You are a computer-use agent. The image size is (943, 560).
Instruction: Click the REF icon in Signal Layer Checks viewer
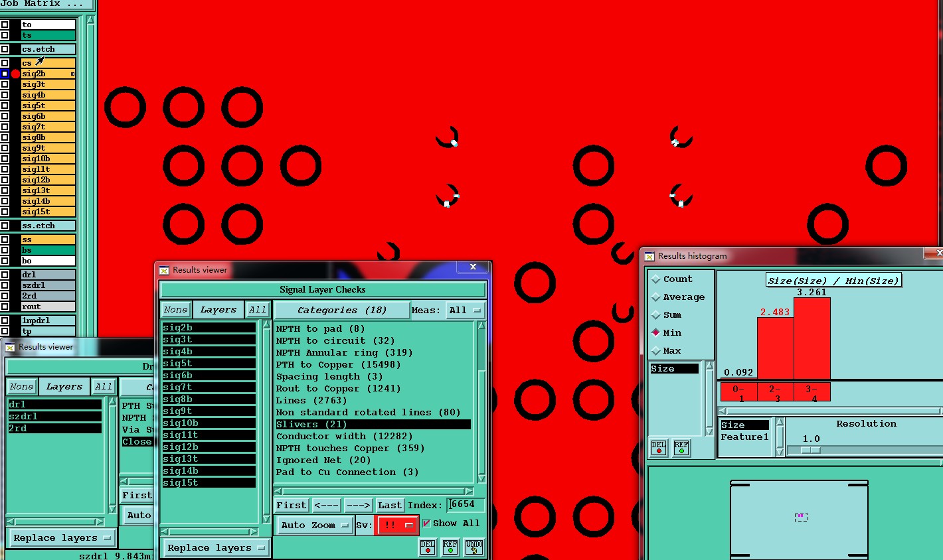(x=450, y=547)
